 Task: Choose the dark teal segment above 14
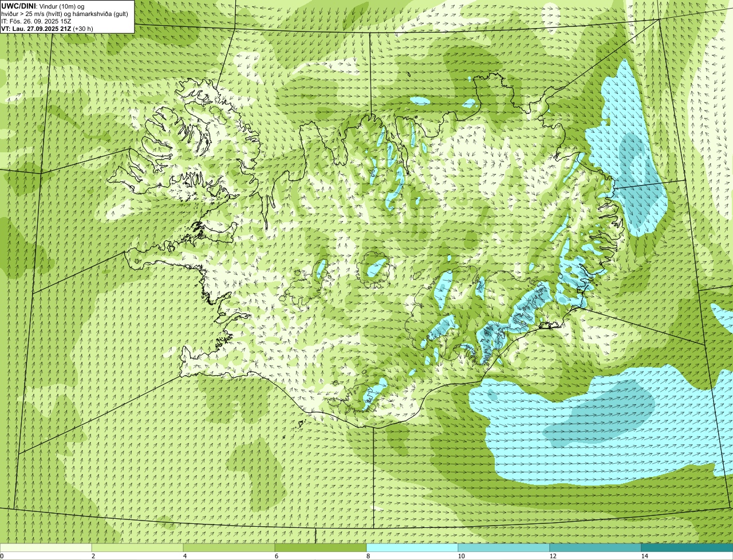687,547
